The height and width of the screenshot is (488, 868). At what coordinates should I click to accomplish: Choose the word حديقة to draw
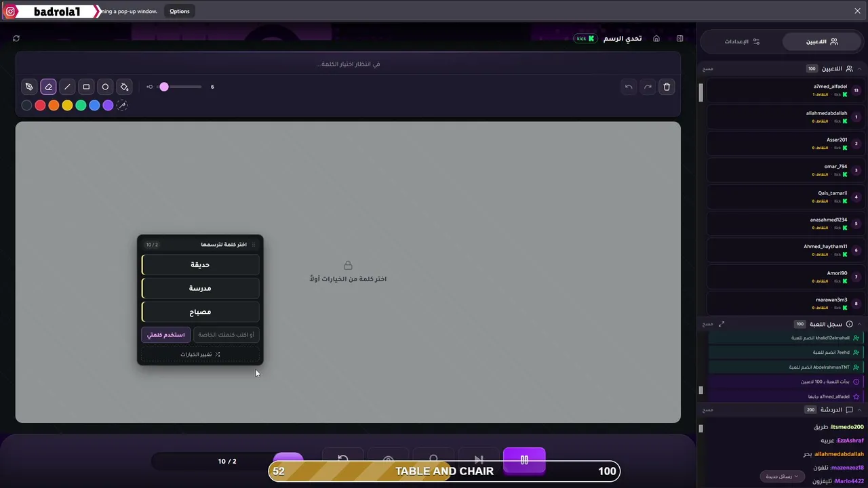200,264
